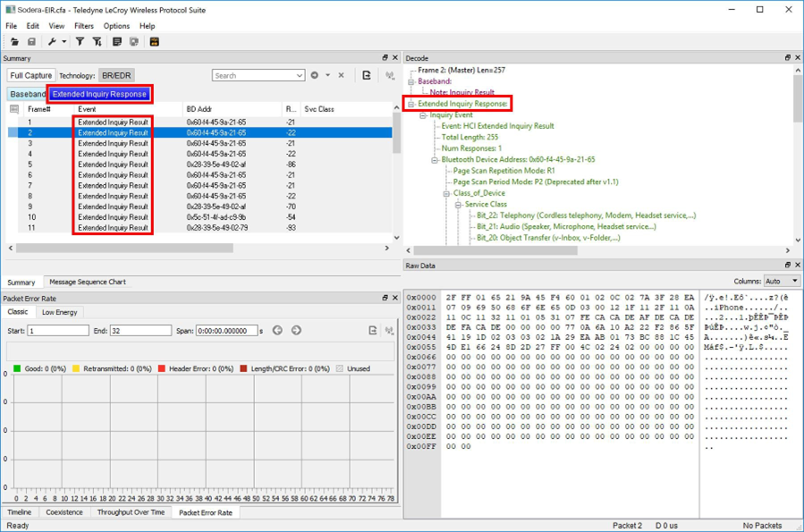This screenshot has width=804, height=532.
Task: Clear the Summary search with the X
Action: 341,75
